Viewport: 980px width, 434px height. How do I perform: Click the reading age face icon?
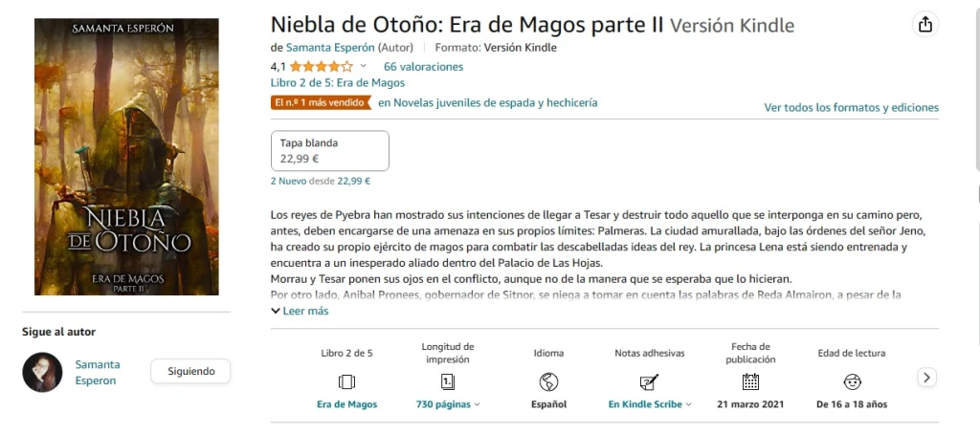[851, 381]
